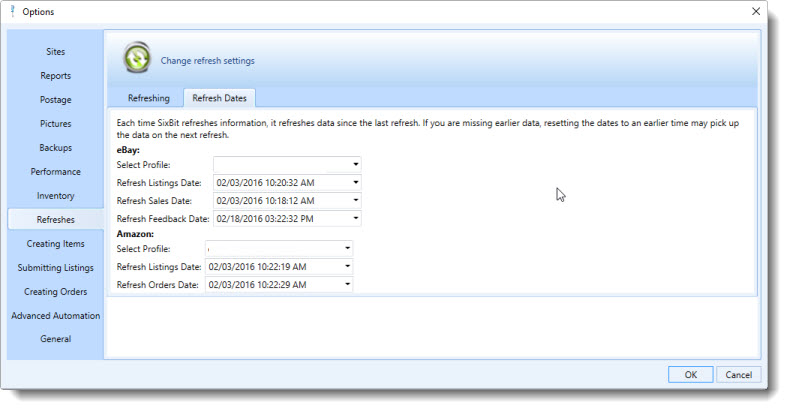
Task: Confirm with the OK button
Action: click(690, 375)
